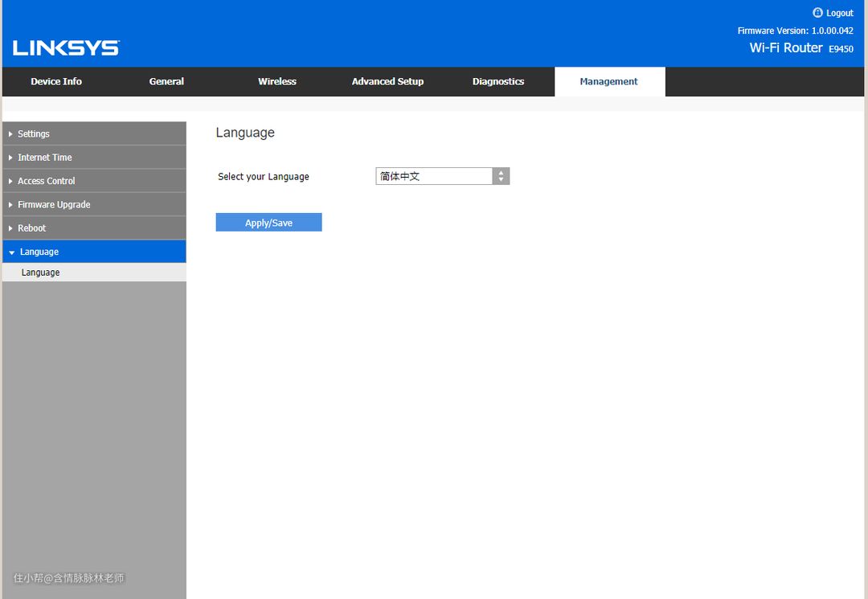
Task: Click the Linksys logo
Action: pos(66,48)
